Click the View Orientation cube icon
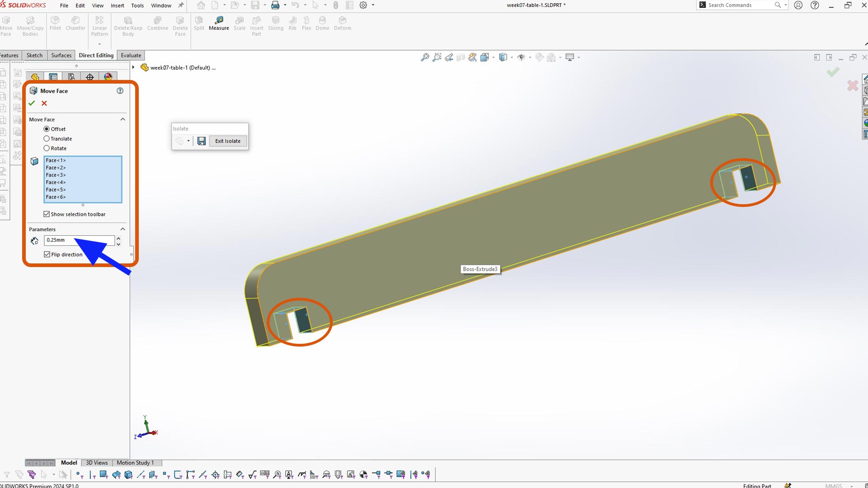Viewport: 868px width, 488px height. 485,57
